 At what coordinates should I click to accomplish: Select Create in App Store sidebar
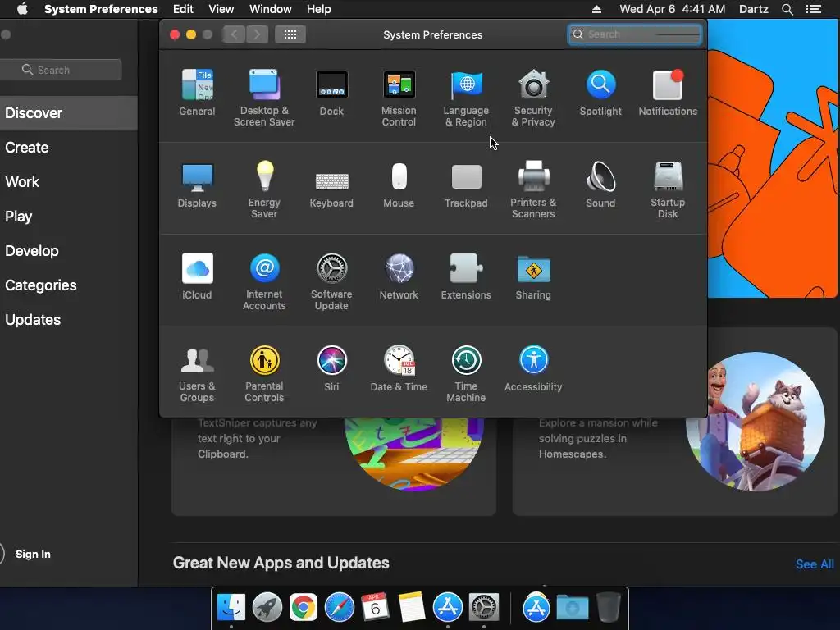click(x=69, y=148)
